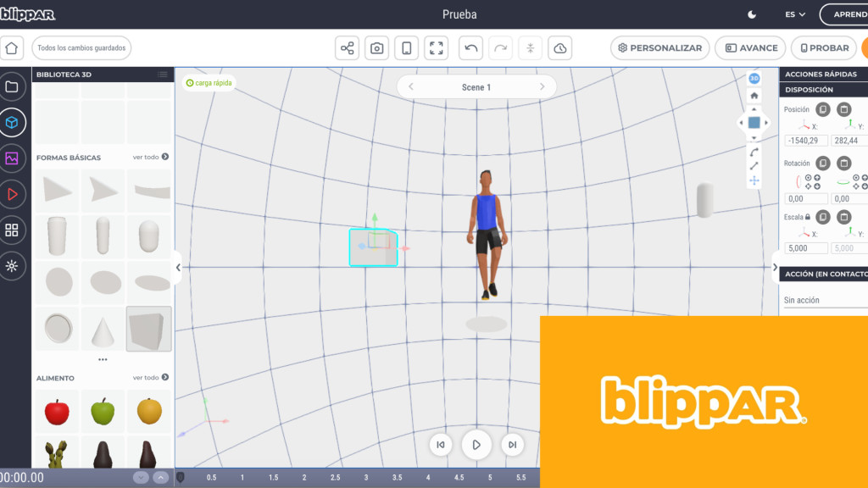The width and height of the screenshot is (868, 488).
Task: Select the 3D library cube icon in sidebar
Action: tap(13, 122)
